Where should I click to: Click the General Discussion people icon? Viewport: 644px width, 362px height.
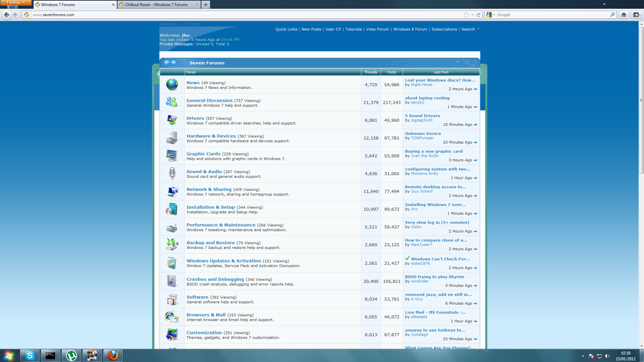172,102
